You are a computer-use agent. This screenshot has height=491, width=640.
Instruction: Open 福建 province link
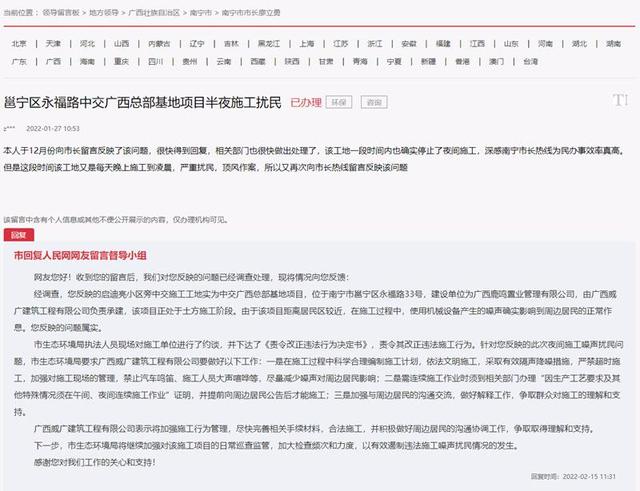(x=443, y=43)
